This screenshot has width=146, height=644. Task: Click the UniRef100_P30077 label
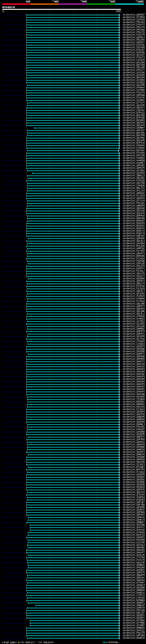click(x=134, y=25)
